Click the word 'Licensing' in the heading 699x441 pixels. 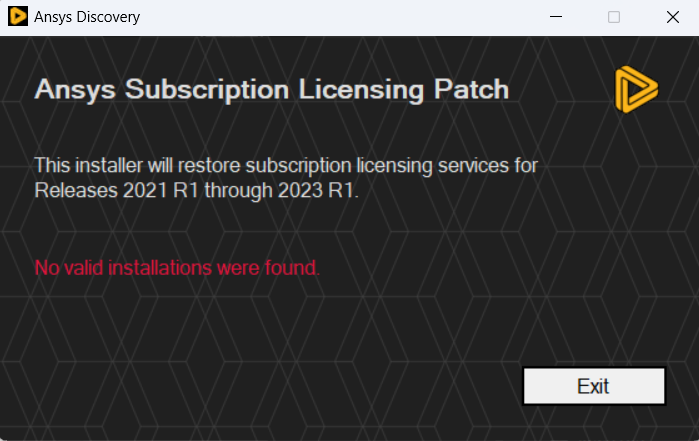[x=361, y=91]
